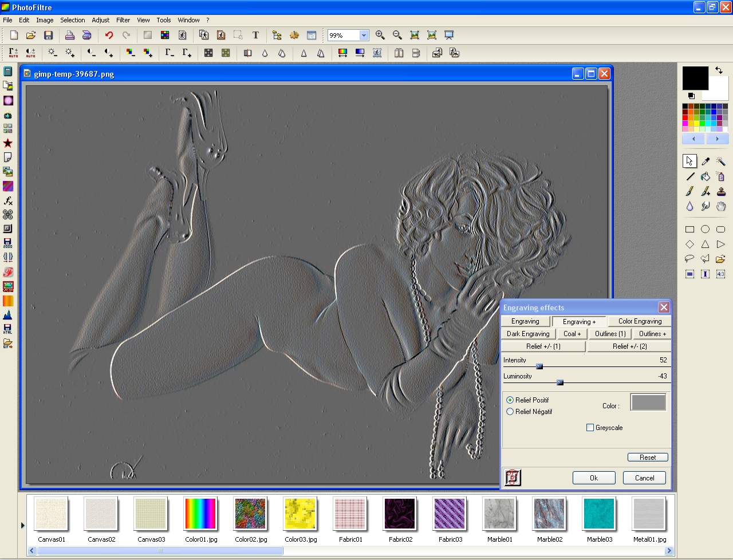Click the Open file folder icon
Screen dimensions: 733x560
31,36
